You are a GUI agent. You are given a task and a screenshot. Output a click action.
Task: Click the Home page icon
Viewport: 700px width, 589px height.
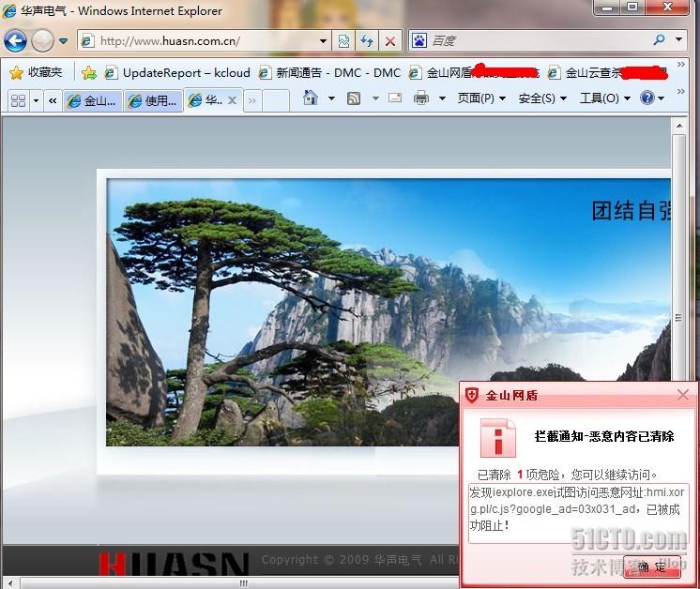(x=311, y=98)
